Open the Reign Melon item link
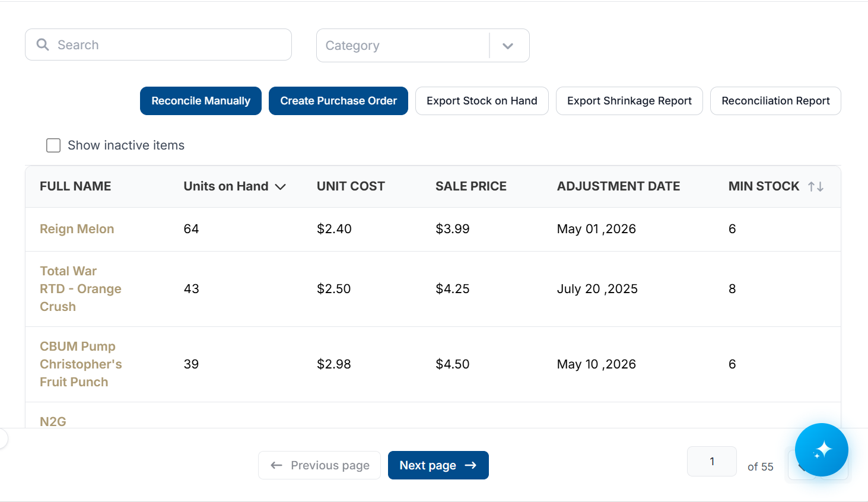This screenshot has height=502, width=868. (77, 229)
